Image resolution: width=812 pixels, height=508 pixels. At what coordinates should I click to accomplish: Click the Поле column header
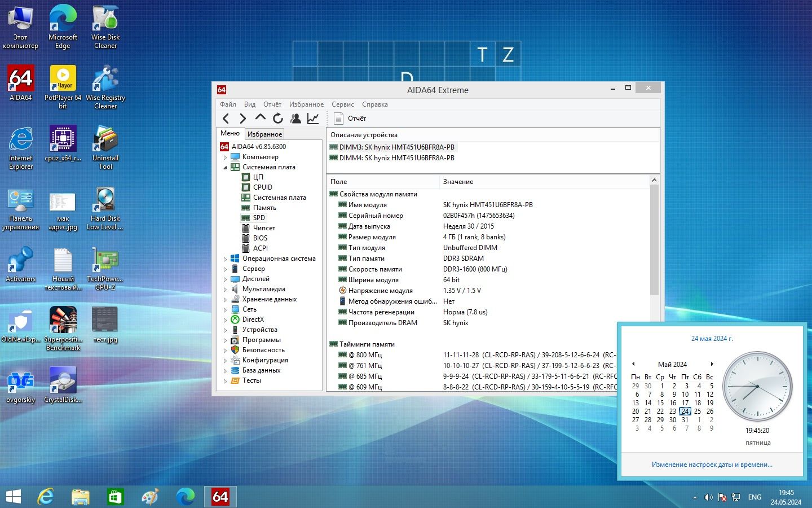383,182
